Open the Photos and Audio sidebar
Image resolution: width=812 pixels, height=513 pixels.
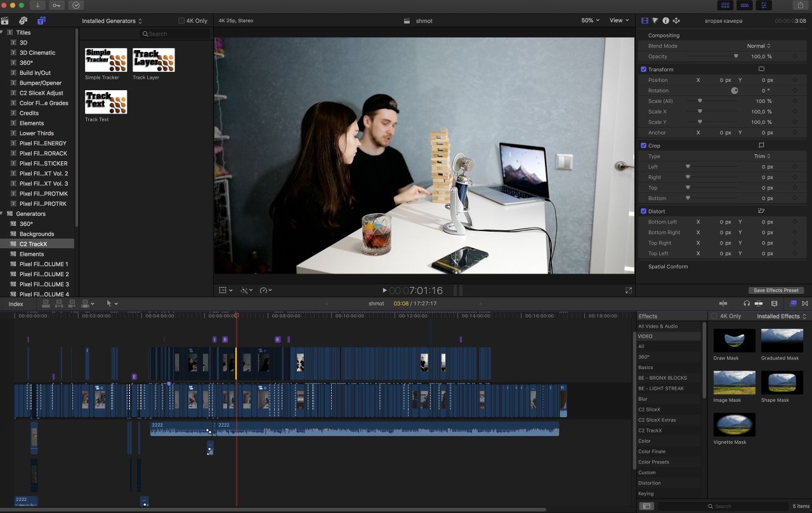23,21
